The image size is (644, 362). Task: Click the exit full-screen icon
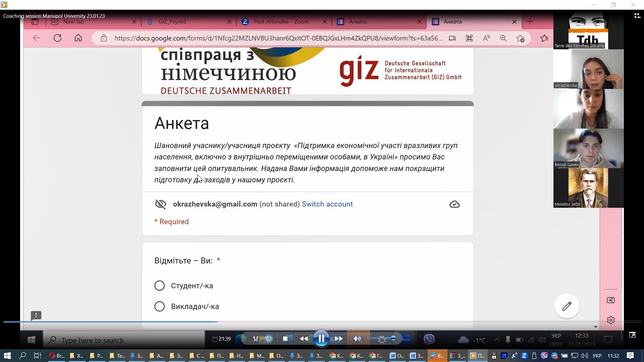[x=632, y=335]
